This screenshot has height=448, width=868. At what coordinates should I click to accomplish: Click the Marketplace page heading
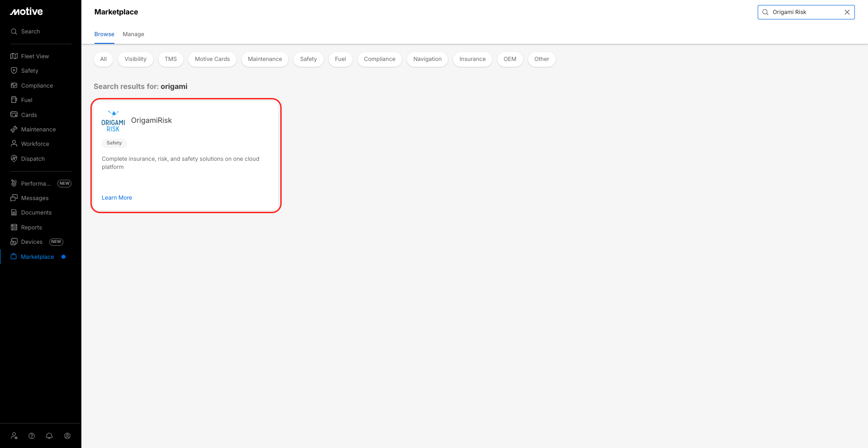[116, 12]
